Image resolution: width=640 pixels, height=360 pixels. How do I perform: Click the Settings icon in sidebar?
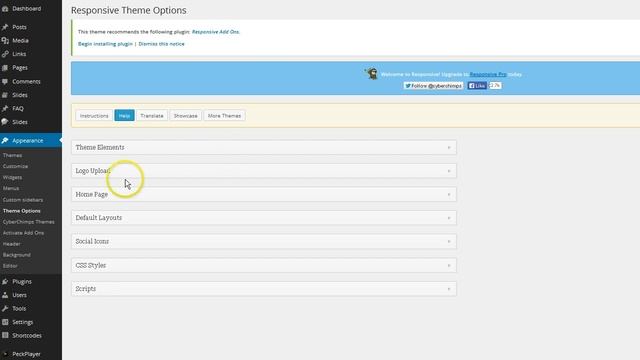[5, 322]
